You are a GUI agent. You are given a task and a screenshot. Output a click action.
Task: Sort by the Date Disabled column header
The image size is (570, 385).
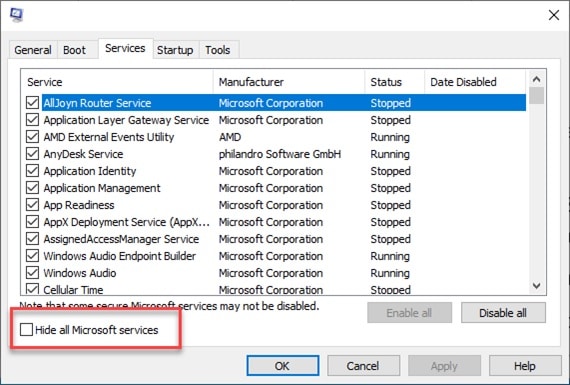(475, 82)
